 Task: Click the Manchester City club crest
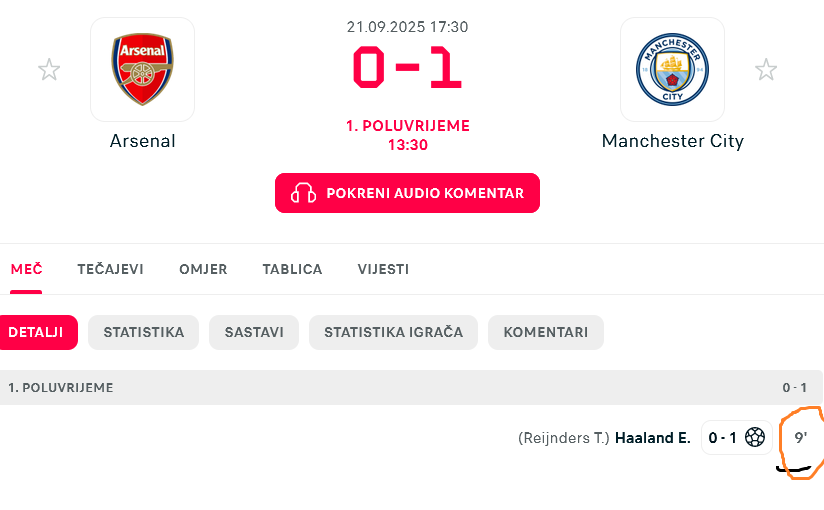[x=672, y=69]
